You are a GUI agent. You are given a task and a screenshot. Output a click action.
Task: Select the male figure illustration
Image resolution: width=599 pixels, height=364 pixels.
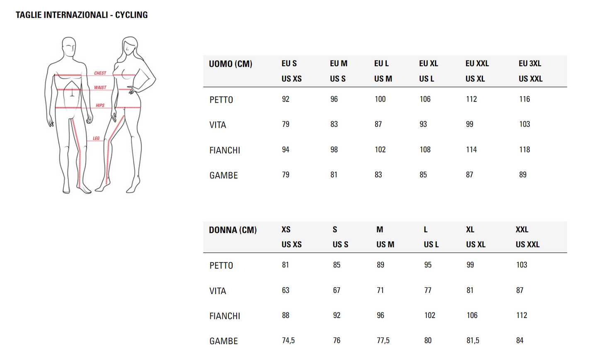coord(69,115)
